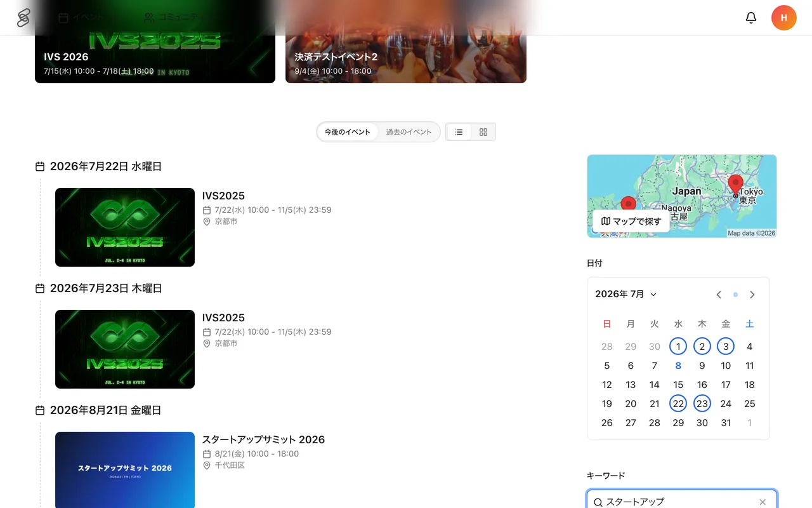Click the 8/21(金) 10:00 - 18:00 time text

coord(257,454)
